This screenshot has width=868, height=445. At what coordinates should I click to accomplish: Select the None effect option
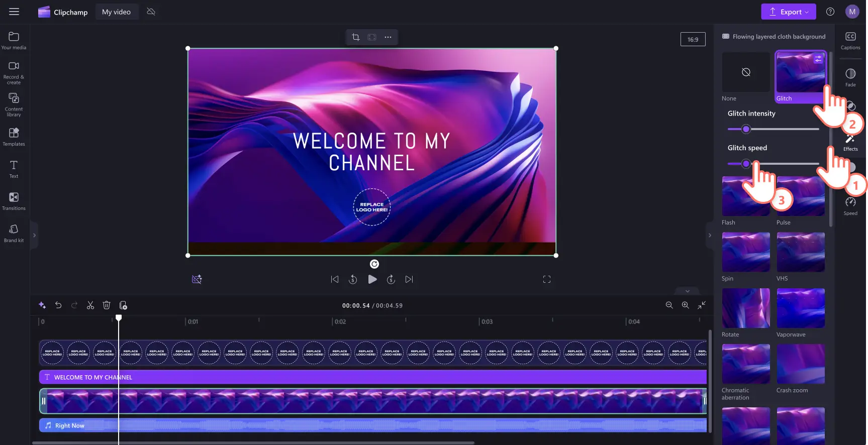(746, 72)
